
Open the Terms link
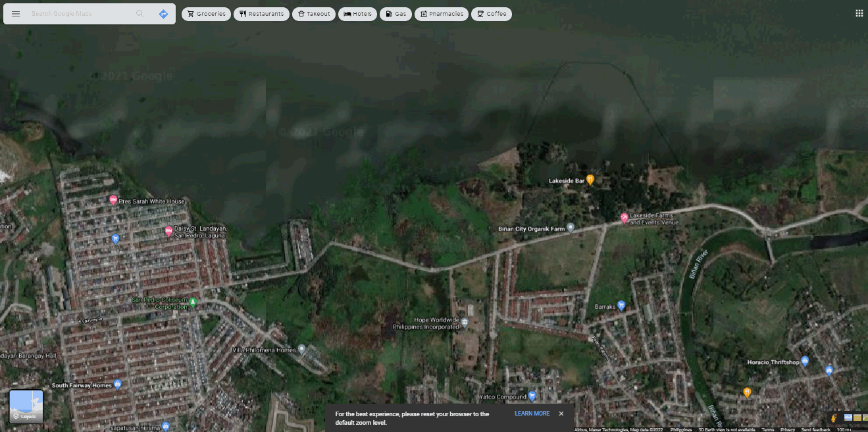coord(768,429)
